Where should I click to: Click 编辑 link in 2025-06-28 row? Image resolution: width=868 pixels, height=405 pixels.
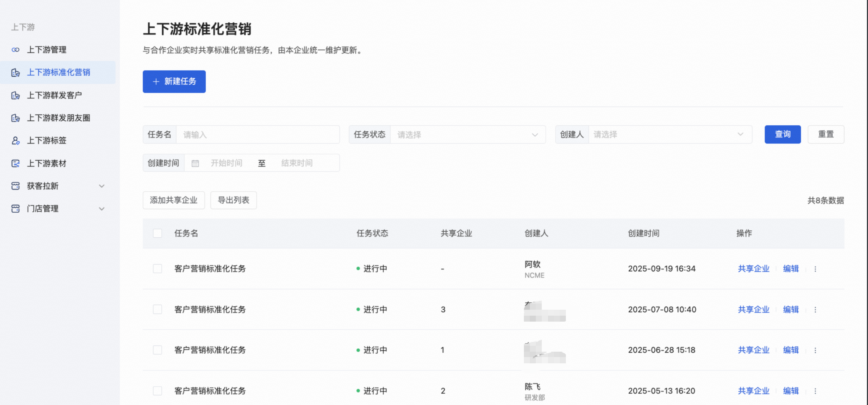(x=791, y=350)
